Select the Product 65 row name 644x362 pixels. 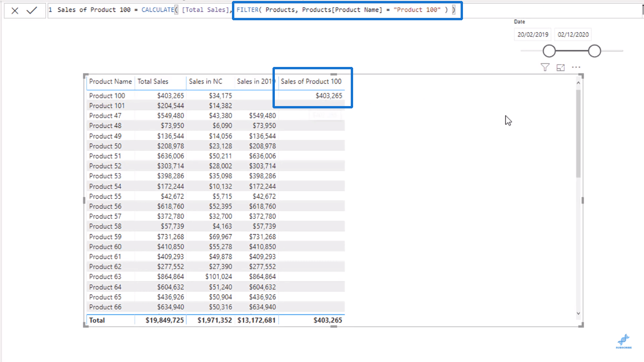click(105, 296)
